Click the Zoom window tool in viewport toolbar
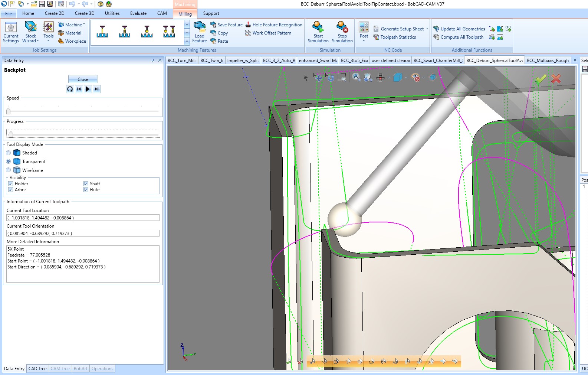 (x=342, y=77)
